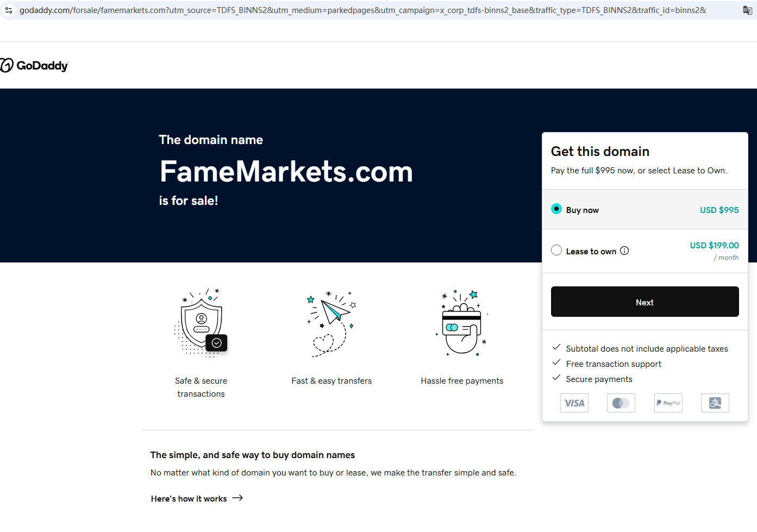This screenshot has width=757, height=532.
Task: Click the hassle free payments card illustration
Action: click(x=462, y=323)
